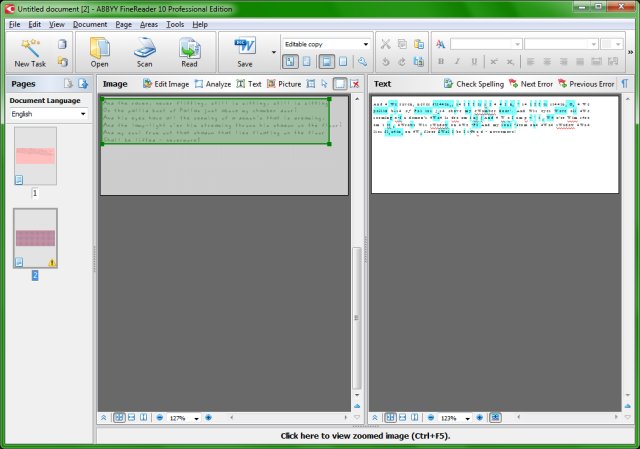Select the Text area tool

click(249, 84)
